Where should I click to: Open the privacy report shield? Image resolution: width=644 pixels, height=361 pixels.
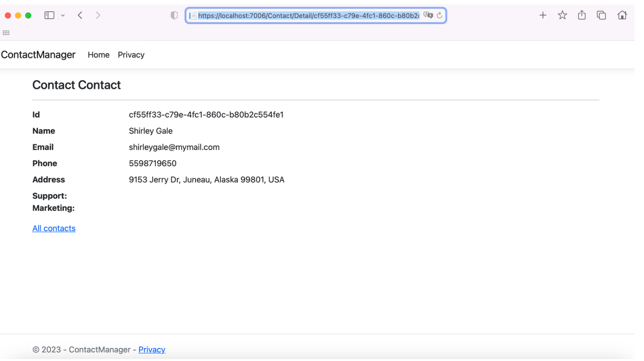(174, 15)
